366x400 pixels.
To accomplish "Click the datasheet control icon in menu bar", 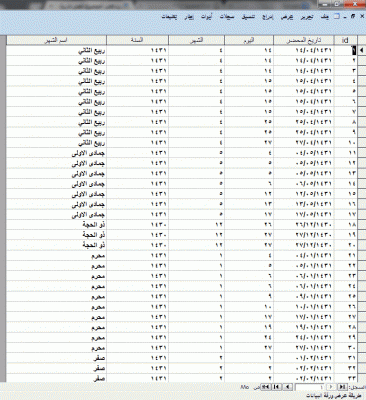I will point(337,16).
